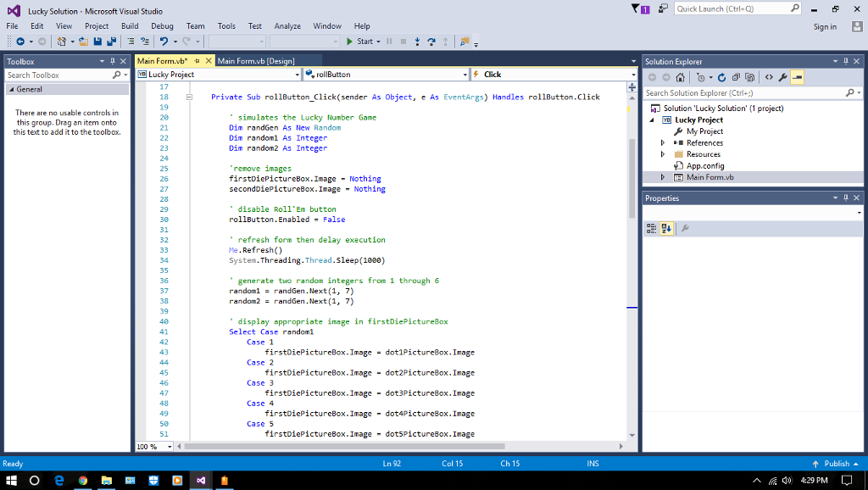868x490 pixels.
Task: Click the Undo icon in the toolbar
Action: (x=162, y=41)
